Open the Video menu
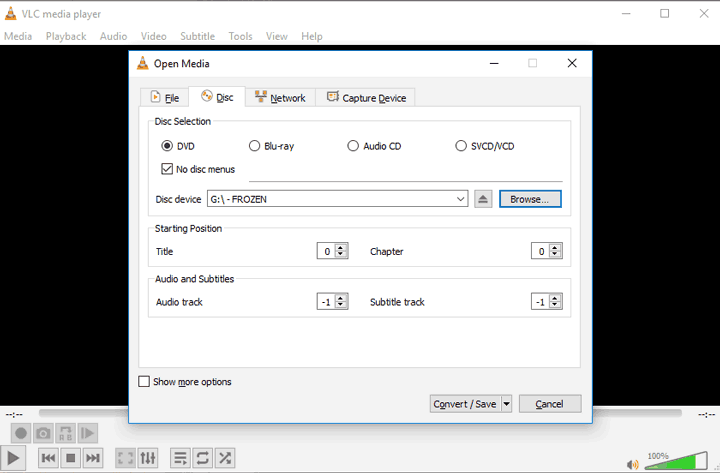 click(x=153, y=36)
